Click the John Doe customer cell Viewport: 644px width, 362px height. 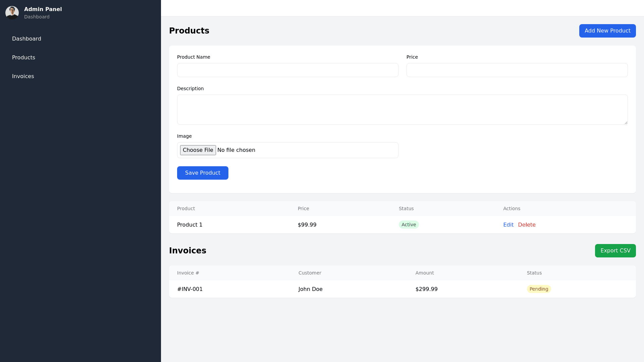pyautogui.click(x=310, y=289)
